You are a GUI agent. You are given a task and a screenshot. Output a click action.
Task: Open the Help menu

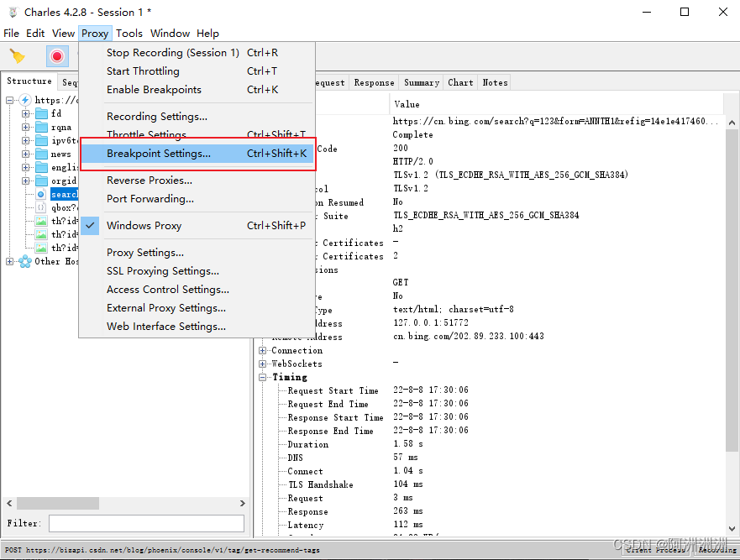tap(207, 34)
